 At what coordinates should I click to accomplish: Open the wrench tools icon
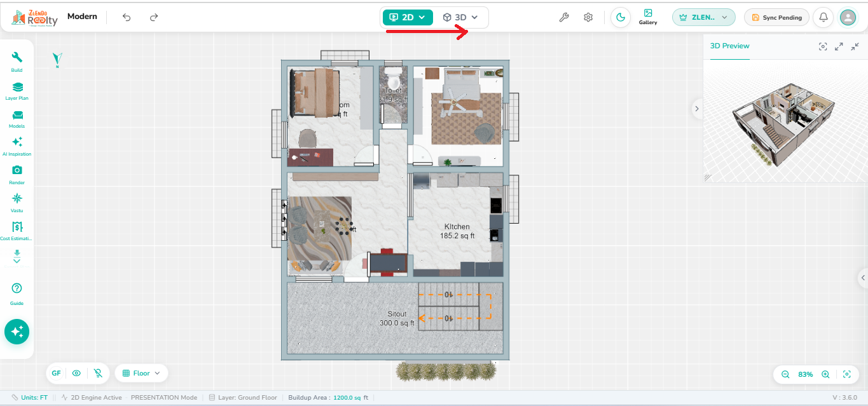click(563, 17)
